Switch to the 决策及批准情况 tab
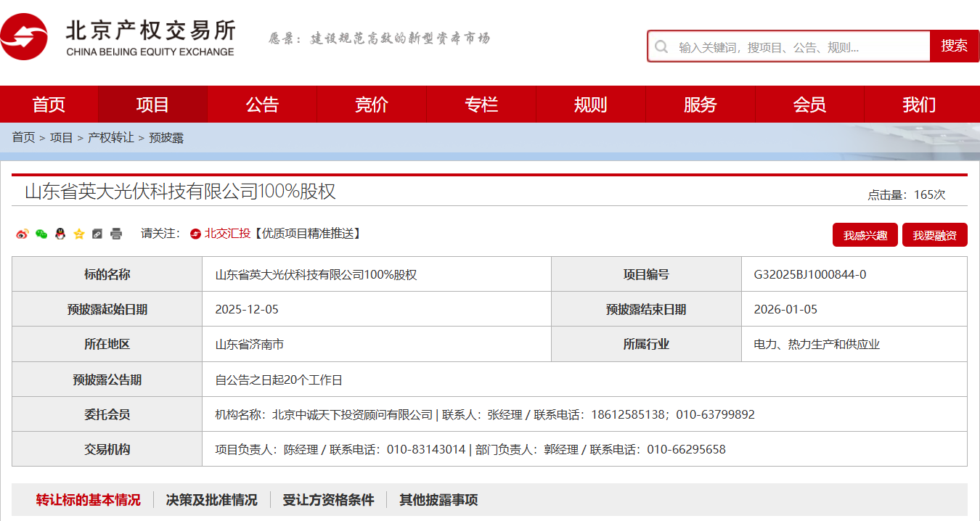 point(211,500)
